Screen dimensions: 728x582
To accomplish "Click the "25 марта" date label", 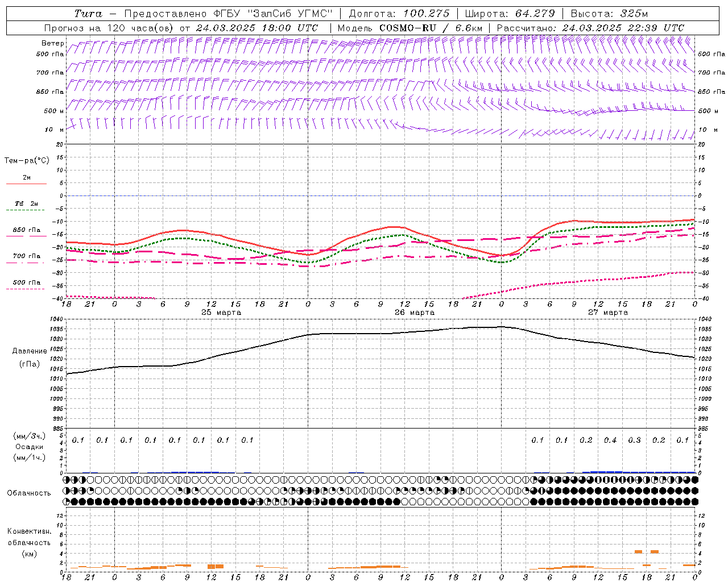I will pos(221,313).
